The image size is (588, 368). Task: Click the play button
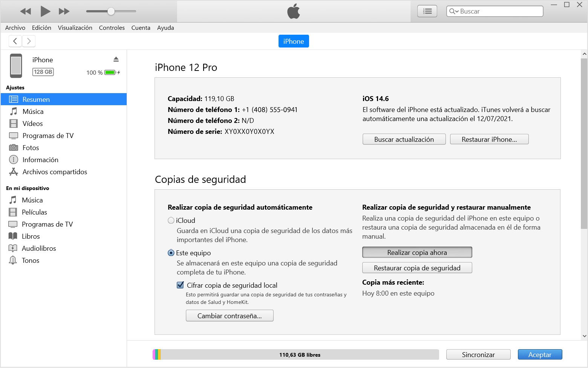tap(45, 11)
